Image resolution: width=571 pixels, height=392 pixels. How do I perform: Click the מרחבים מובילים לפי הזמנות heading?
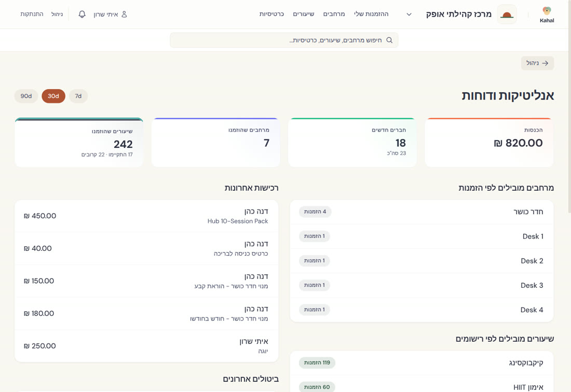click(x=506, y=188)
